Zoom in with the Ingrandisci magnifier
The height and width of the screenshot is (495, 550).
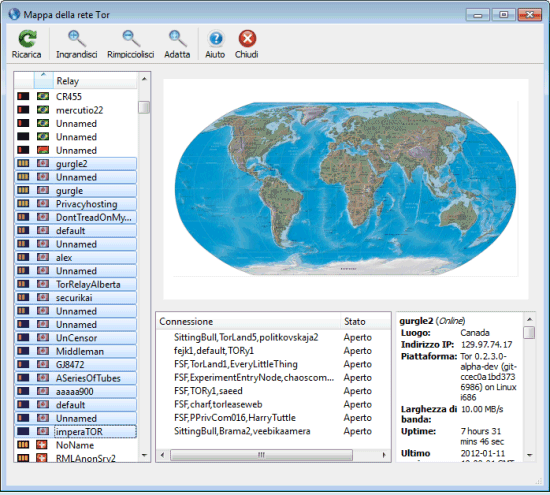tap(76, 39)
